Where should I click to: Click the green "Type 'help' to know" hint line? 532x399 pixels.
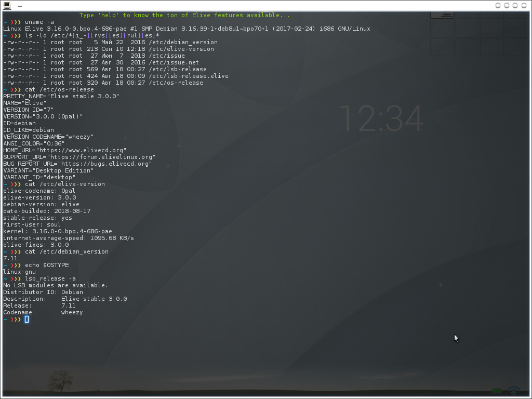click(184, 15)
